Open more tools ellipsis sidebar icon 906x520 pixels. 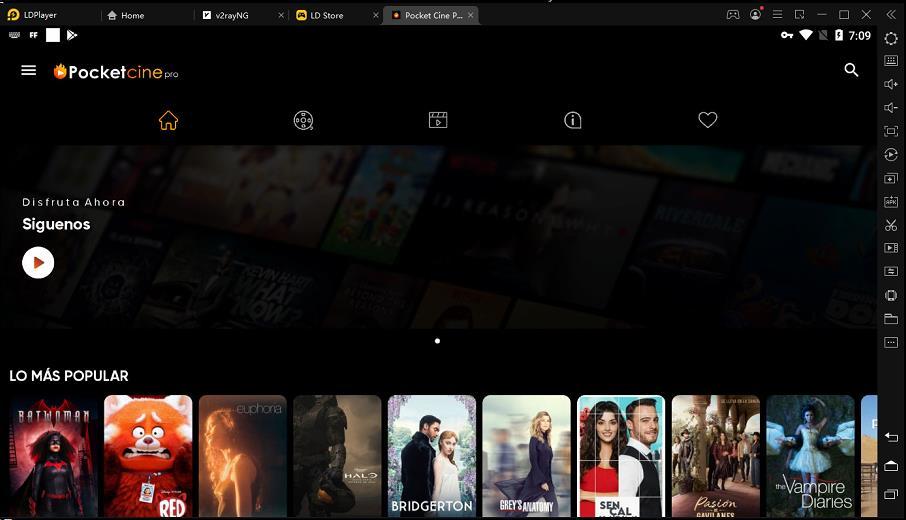point(891,343)
